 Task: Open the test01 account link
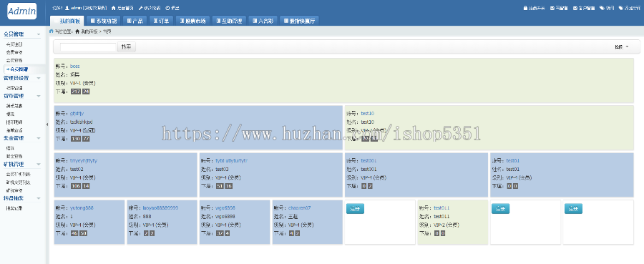513,160
